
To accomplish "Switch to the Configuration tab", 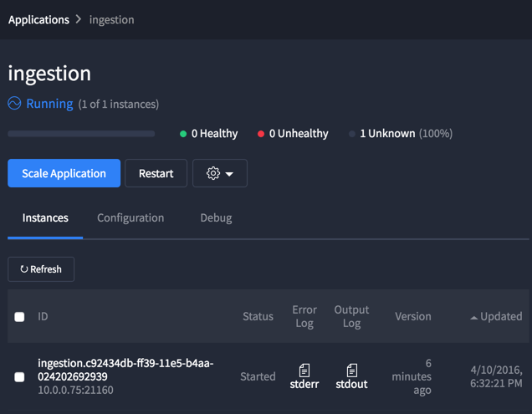I will [130, 217].
